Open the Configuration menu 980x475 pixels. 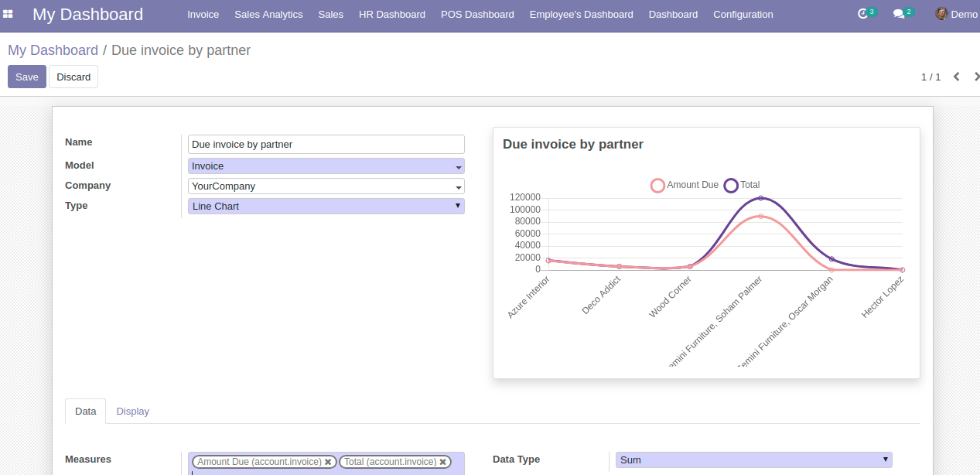743,14
